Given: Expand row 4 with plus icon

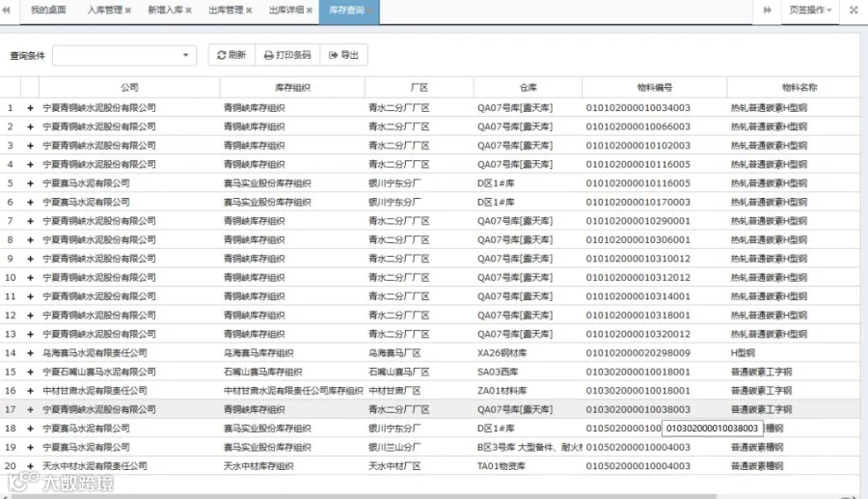Looking at the screenshot, I should (x=30, y=164).
